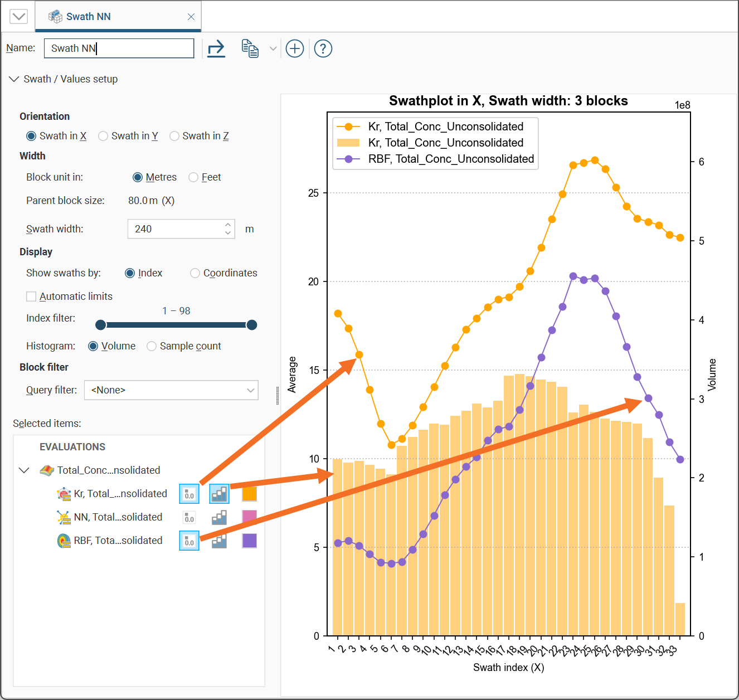Click the purple RBF color swatch

[x=249, y=541]
